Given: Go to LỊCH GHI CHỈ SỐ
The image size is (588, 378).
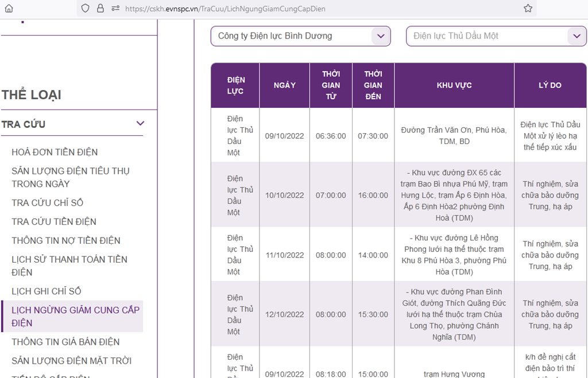Looking at the screenshot, I should (47, 291).
